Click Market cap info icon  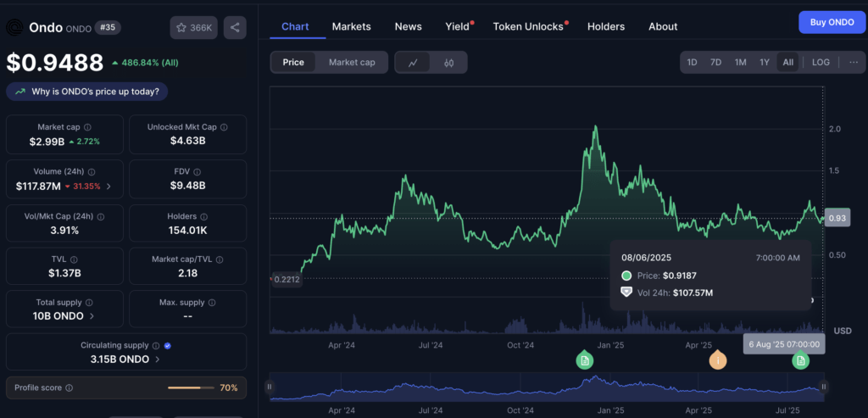(87, 127)
